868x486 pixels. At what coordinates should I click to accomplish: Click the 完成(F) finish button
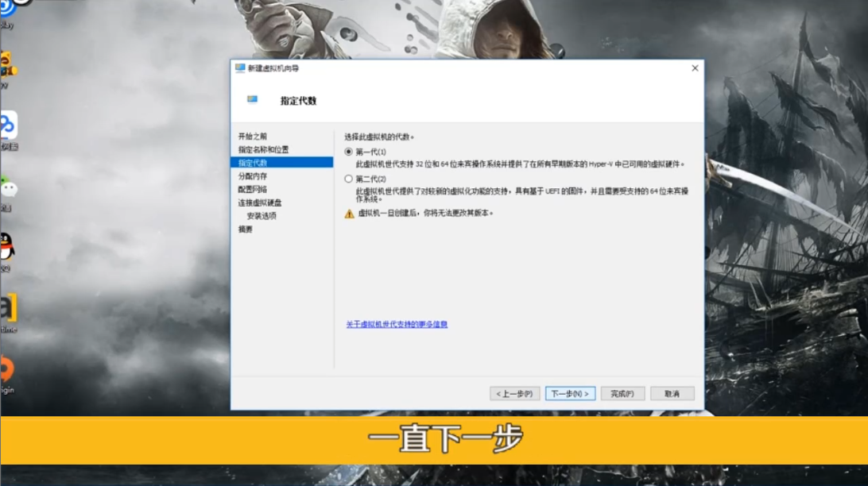(x=622, y=394)
